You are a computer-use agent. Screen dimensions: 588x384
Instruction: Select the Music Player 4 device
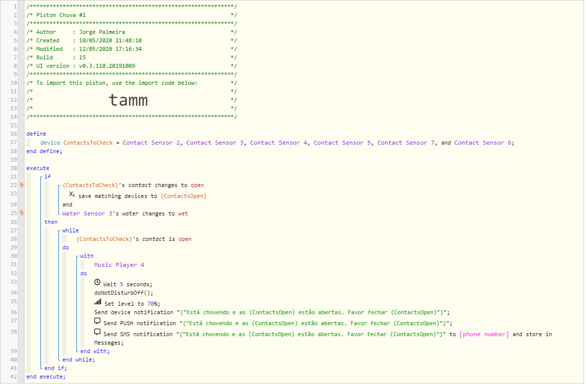pos(119,265)
